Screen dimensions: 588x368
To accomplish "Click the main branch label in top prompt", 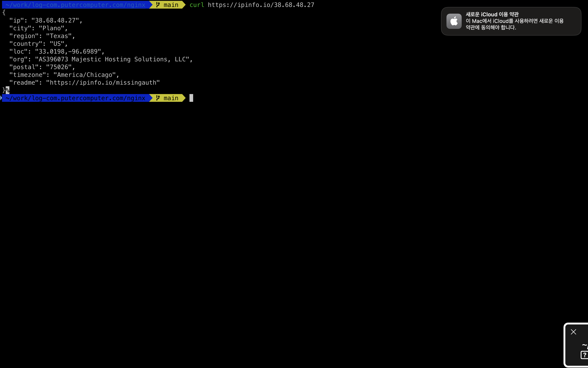I will (171, 5).
